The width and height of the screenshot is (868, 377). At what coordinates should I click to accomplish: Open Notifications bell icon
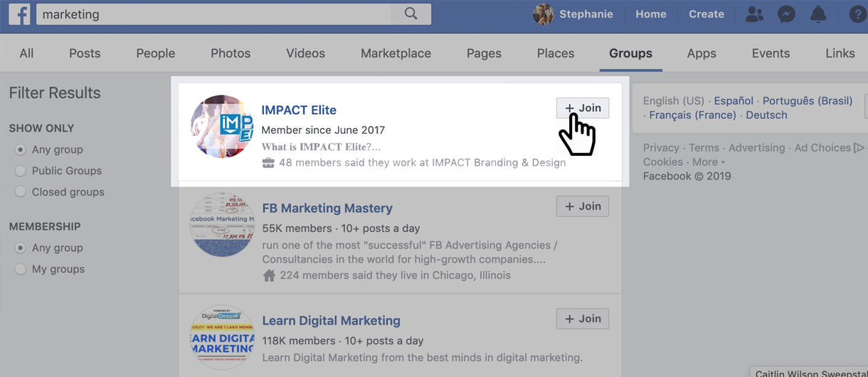click(819, 14)
